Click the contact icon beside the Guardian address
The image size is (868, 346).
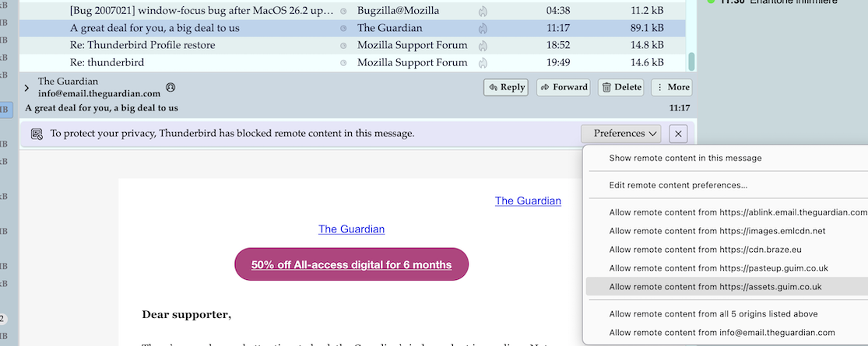(x=171, y=88)
